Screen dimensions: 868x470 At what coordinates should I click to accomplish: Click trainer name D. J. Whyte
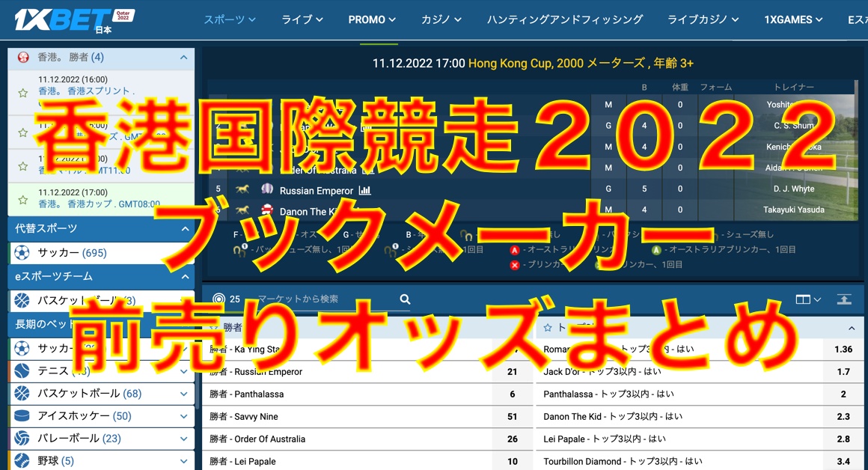click(794, 189)
